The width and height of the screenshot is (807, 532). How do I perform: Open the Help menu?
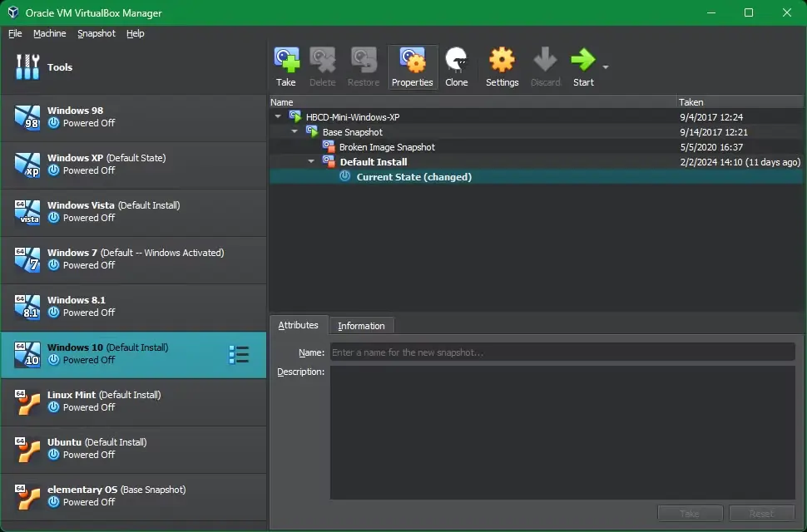(x=136, y=33)
